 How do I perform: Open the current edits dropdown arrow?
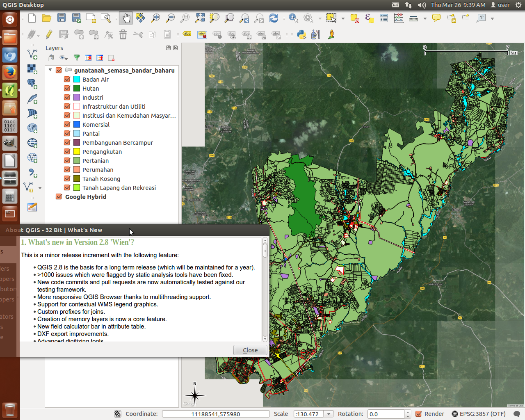click(x=38, y=36)
